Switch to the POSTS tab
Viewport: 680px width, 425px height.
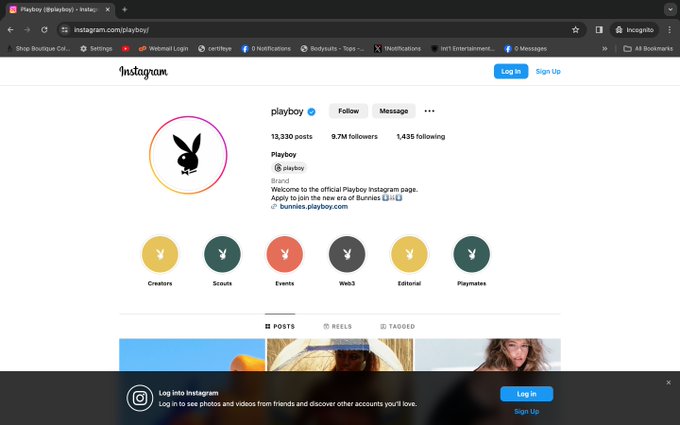280,327
